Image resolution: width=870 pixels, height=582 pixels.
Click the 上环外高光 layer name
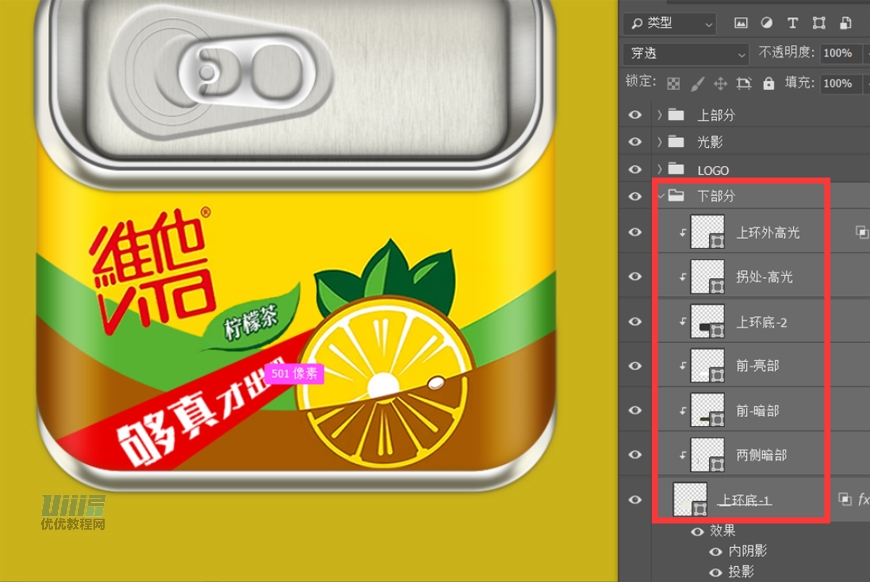click(x=768, y=232)
